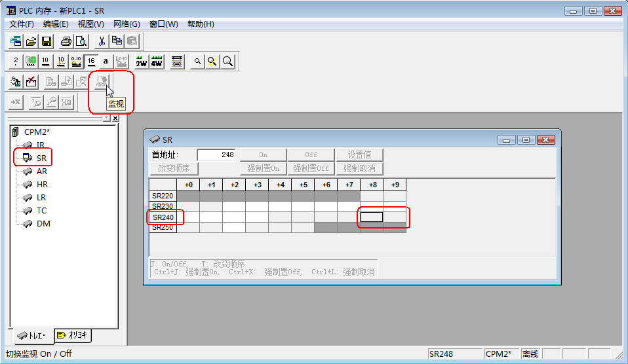Open the 网格(G) menu
The image size is (628, 364).
click(127, 24)
